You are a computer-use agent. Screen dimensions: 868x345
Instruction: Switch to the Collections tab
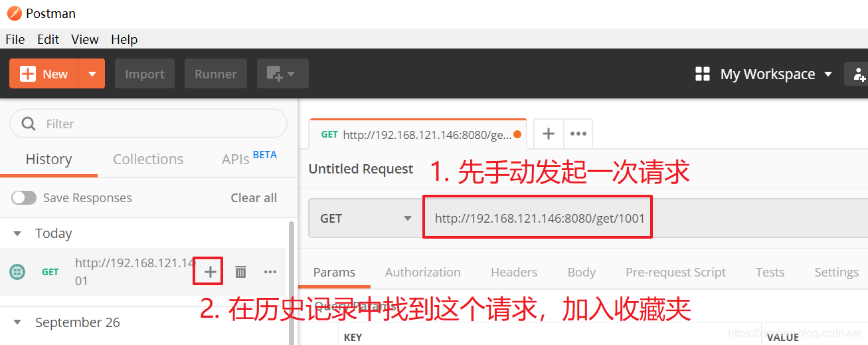click(148, 160)
